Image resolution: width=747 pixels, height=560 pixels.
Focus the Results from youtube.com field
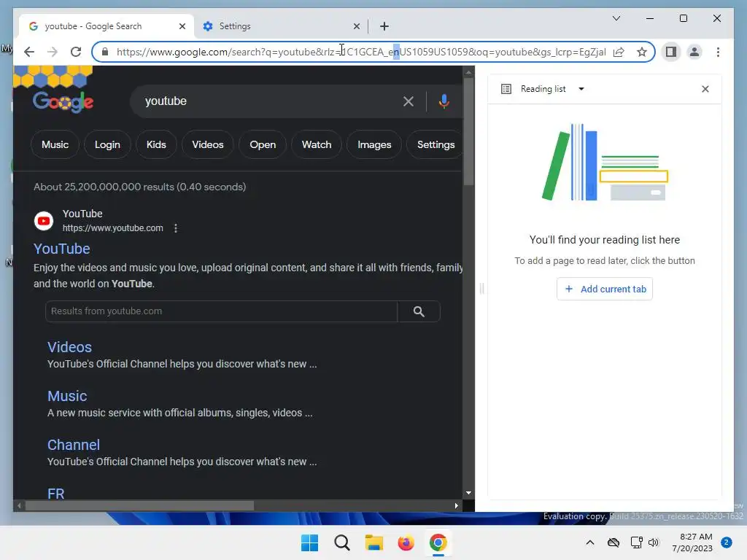(x=221, y=311)
